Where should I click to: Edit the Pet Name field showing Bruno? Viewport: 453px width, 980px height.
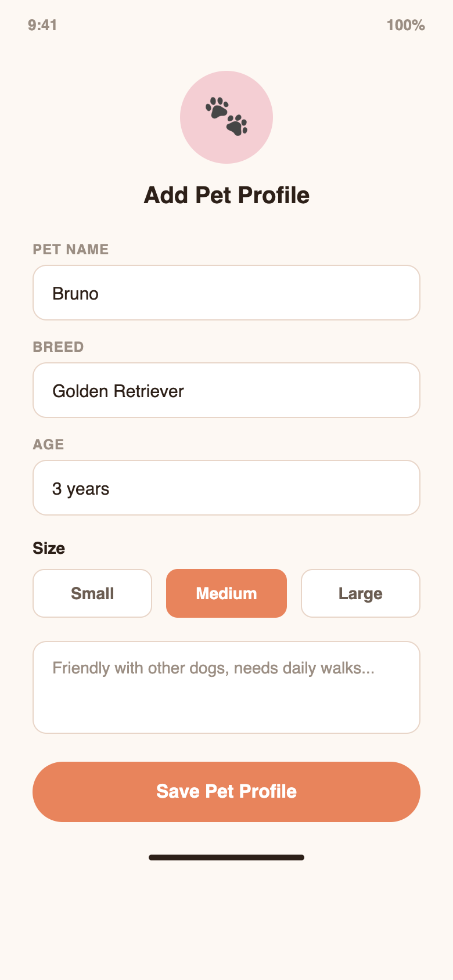coord(227,293)
